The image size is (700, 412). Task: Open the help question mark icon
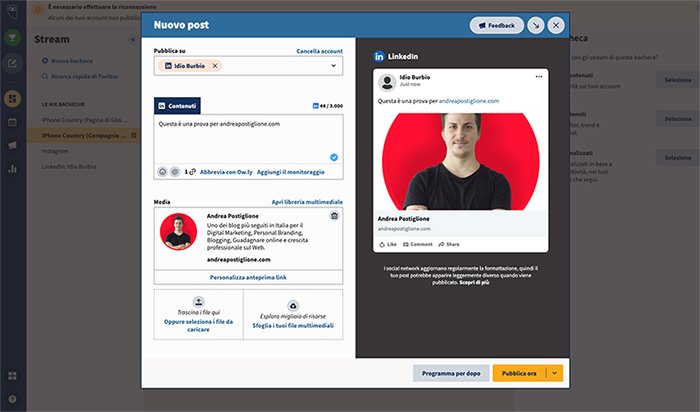click(12, 399)
